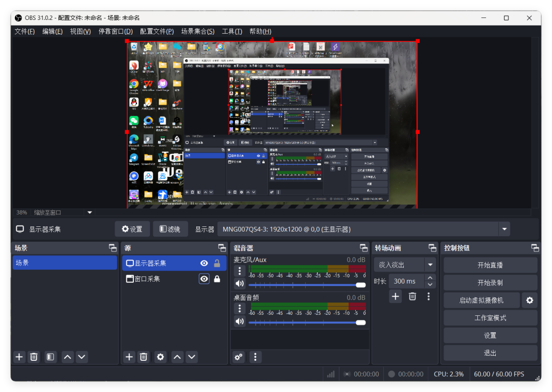This screenshot has width=552, height=392.
Task: Click 启动虚拟摄像机 button
Action: tap(481, 300)
